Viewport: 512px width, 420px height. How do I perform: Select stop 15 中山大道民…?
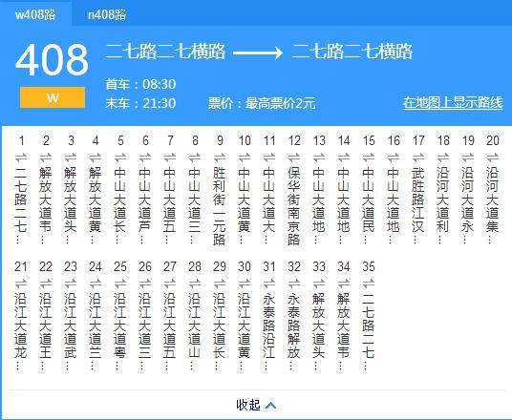pyautogui.click(x=369, y=205)
